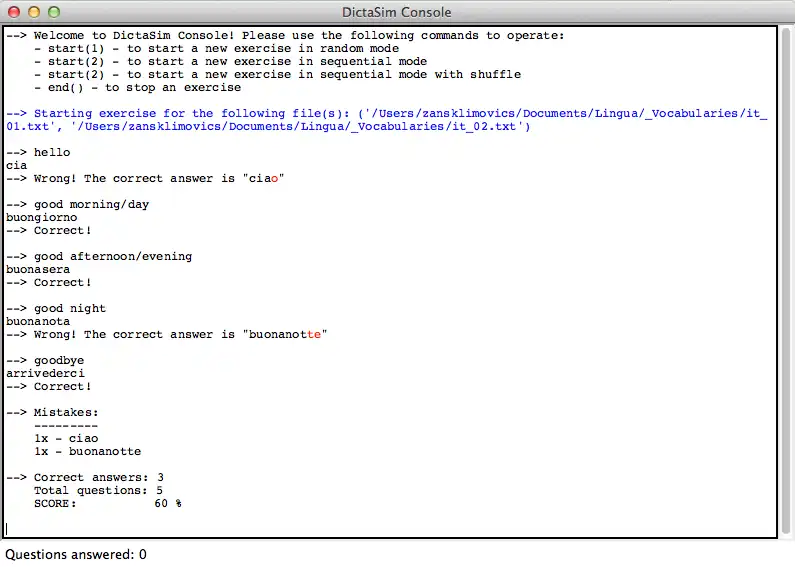
Task: Click the console input cursor line
Action: click(390, 529)
